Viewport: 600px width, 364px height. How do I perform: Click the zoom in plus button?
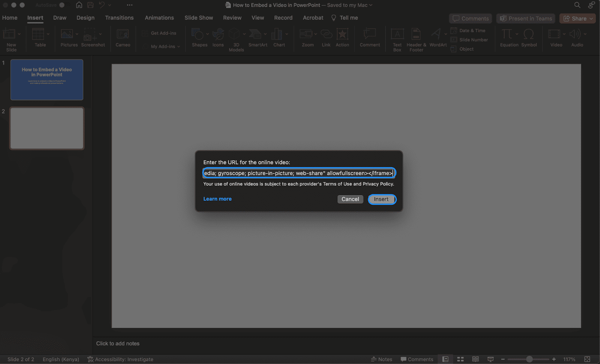point(554,359)
